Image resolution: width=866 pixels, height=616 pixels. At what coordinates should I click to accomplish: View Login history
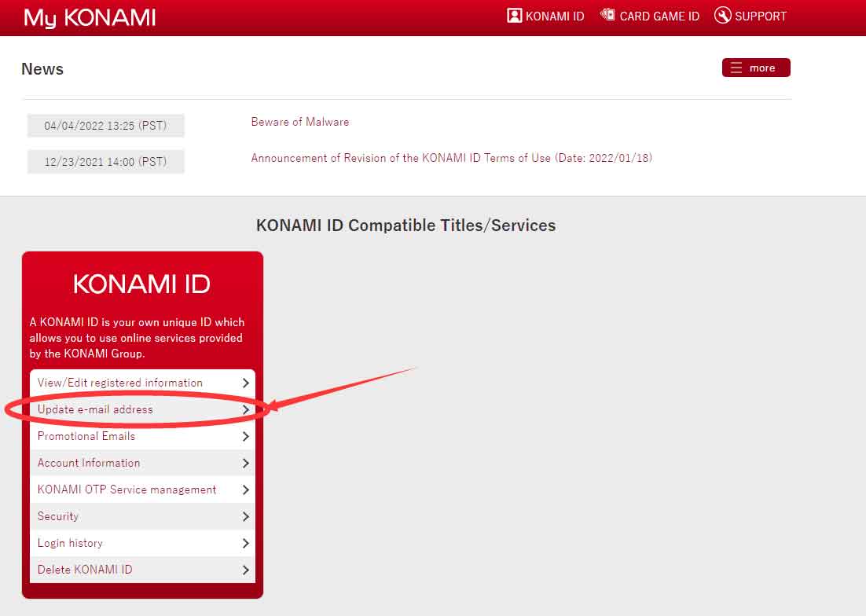click(142, 543)
